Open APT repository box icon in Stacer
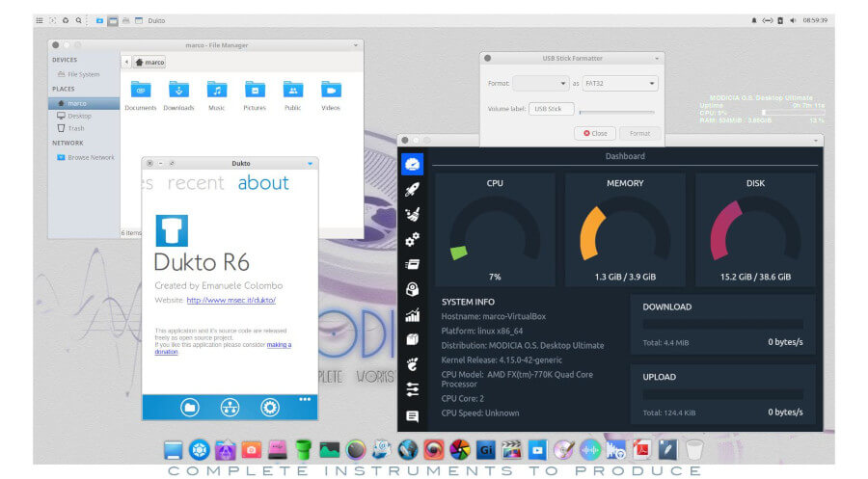The width and height of the screenshot is (868, 479). pyautogui.click(x=412, y=339)
